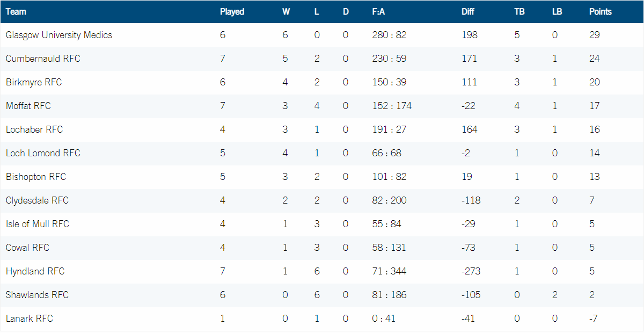The width and height of the screenshot is (644, 333).
Task: Select Shawlands RFC team name
Action: pos(37,295)
